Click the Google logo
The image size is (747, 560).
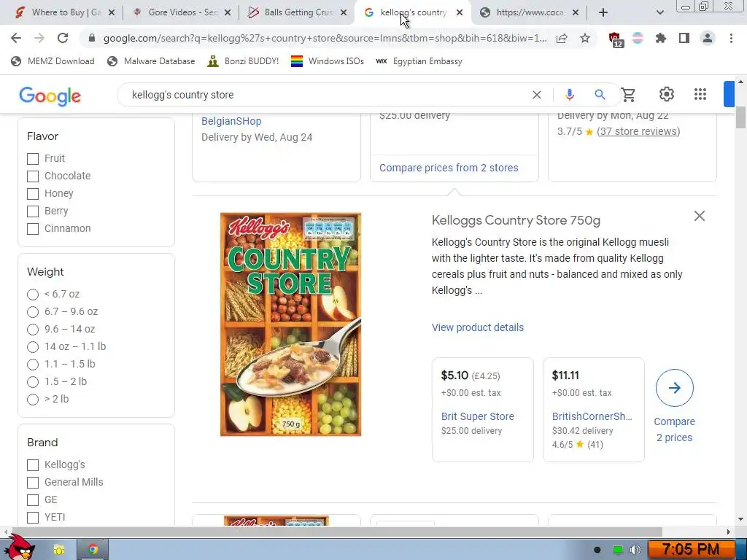click(x=50, y=96)
